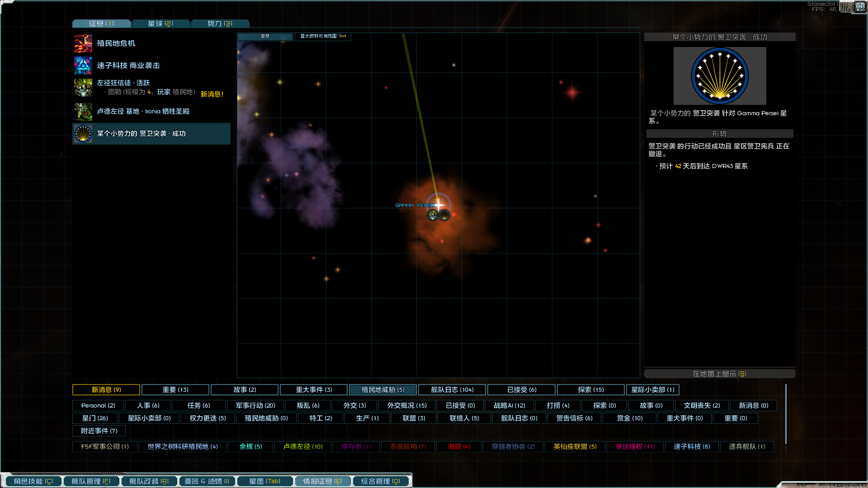Select the 权力更迭 (5) tag

click(208, 418)
